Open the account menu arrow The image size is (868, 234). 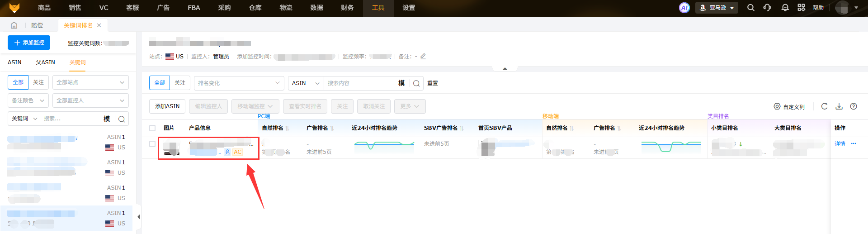(856, 8)
